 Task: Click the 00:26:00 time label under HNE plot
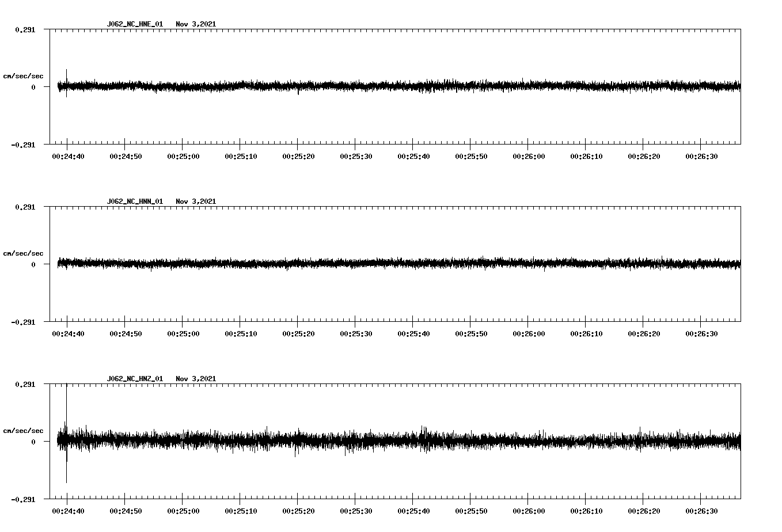529,157
